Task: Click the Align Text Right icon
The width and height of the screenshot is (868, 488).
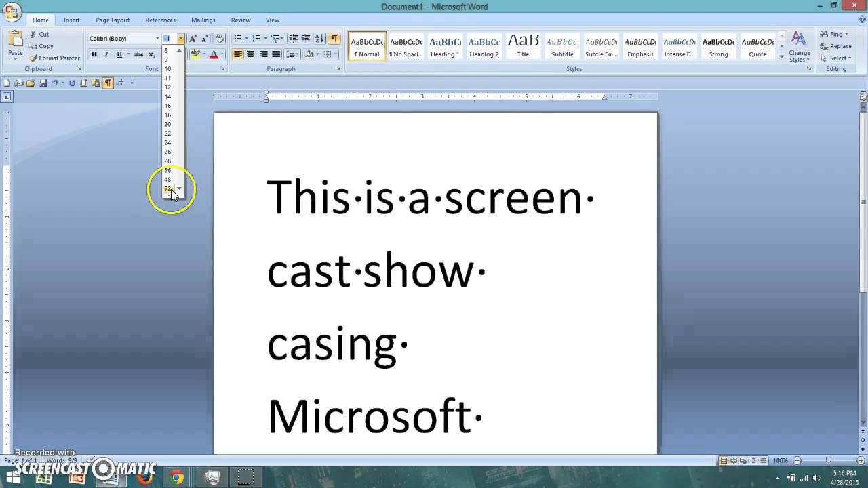Action: click(x=263, y=54)
